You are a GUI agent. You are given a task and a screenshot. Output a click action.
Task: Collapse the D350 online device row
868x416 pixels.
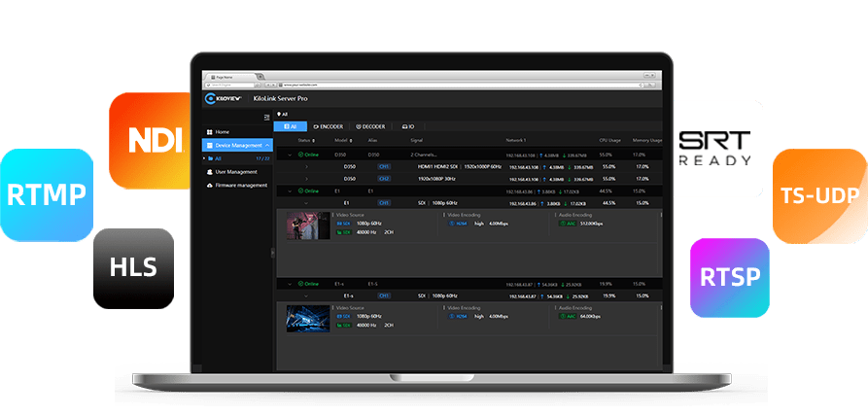[290, 155]
